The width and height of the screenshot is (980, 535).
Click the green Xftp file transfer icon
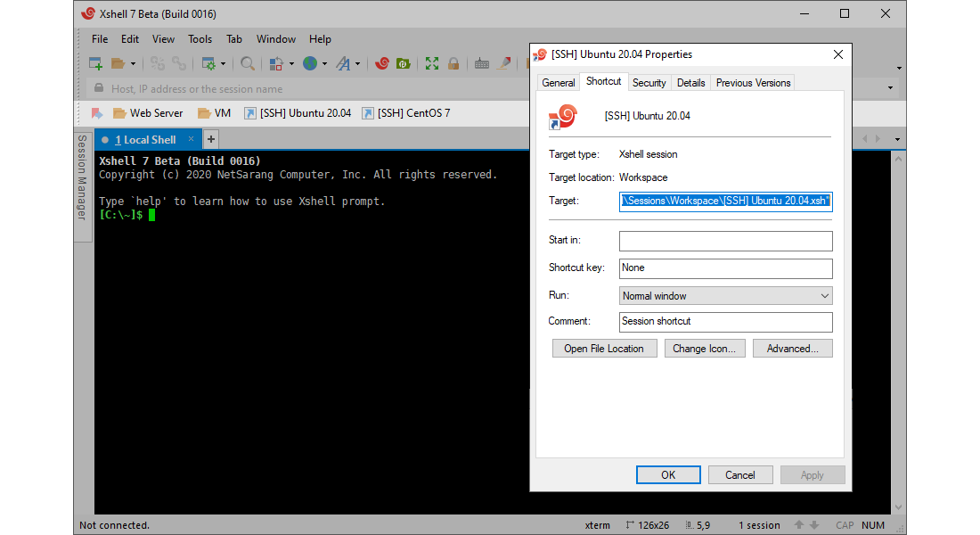(x=403, y=63)
